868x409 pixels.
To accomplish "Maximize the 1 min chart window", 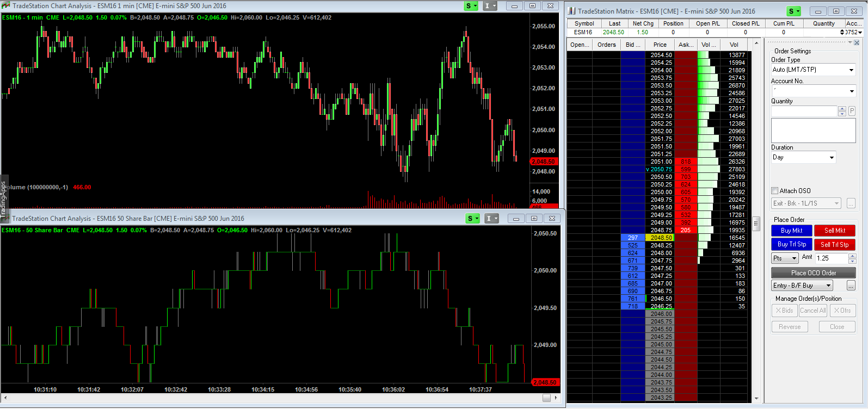I will pyautogui.click(x=532, y=6).
